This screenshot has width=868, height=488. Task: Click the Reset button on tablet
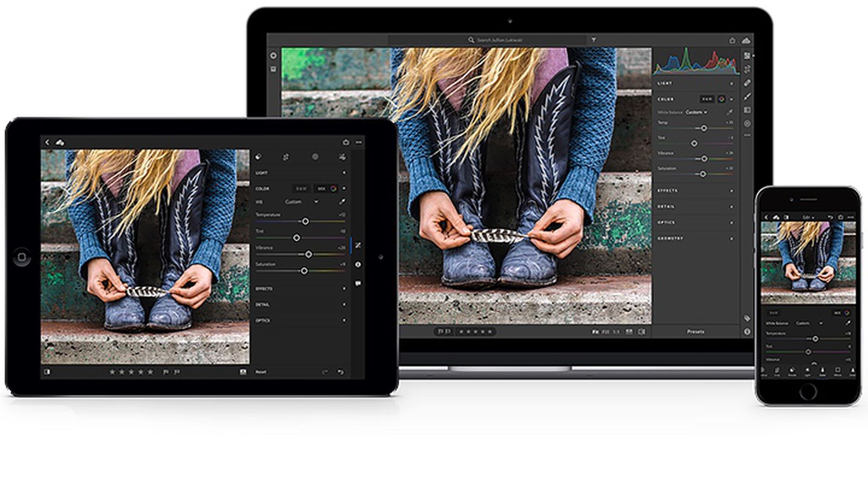tap(261, 372)
